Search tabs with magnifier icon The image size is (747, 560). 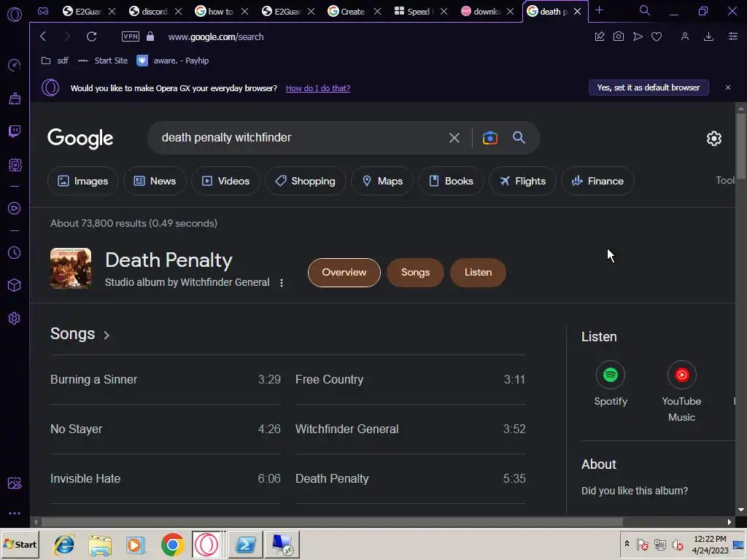pyautogui.click(x=644, y=10)
